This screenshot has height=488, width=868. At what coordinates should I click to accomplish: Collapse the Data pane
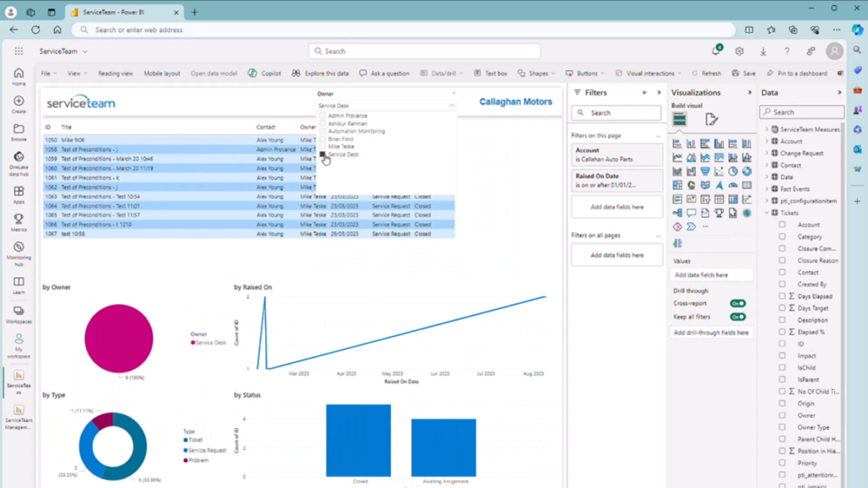pos(839,92)
